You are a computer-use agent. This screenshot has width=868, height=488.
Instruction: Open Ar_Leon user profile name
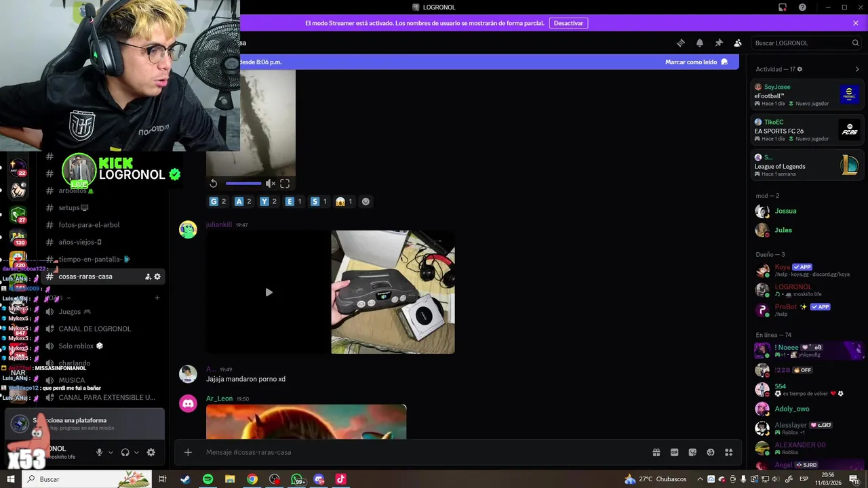click(219, 399)
